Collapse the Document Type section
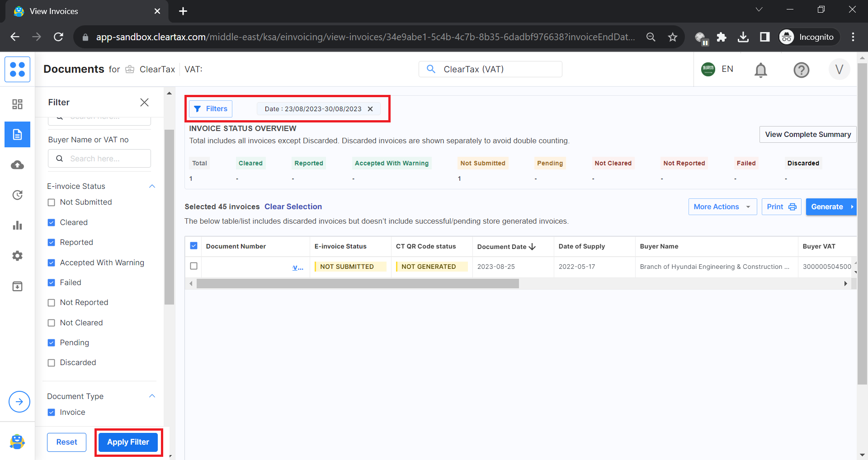Screen dimensions: 868x460 [x=152, y=396]
